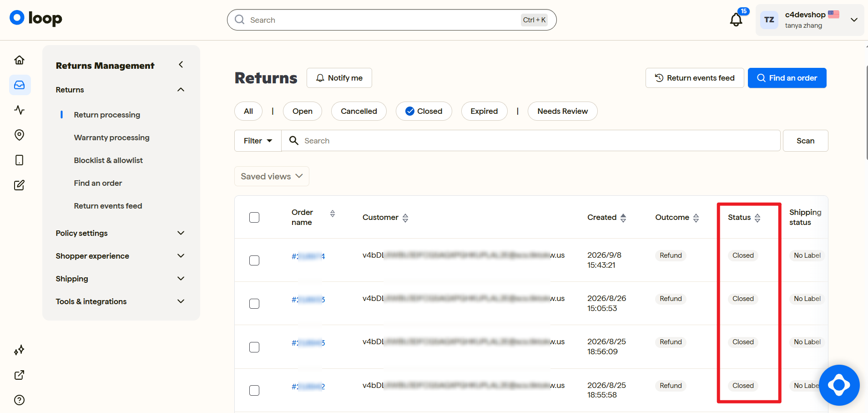Open the help question mark icon
868x413 pixels.
click(19, 400)
